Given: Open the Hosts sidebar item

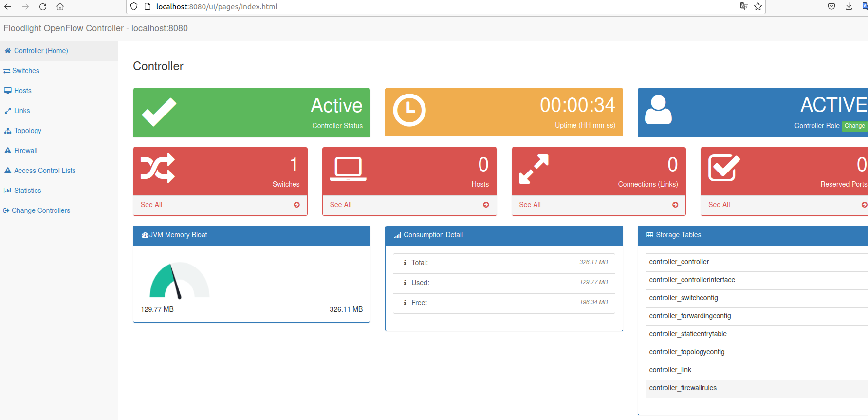Looking at the screenshot, I should 59,91.
